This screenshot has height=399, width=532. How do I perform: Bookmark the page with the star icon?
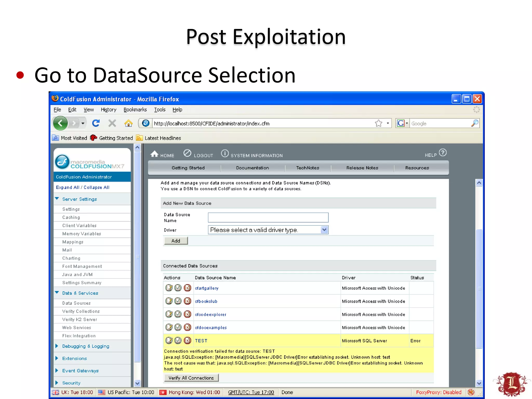tap(378, 123)
